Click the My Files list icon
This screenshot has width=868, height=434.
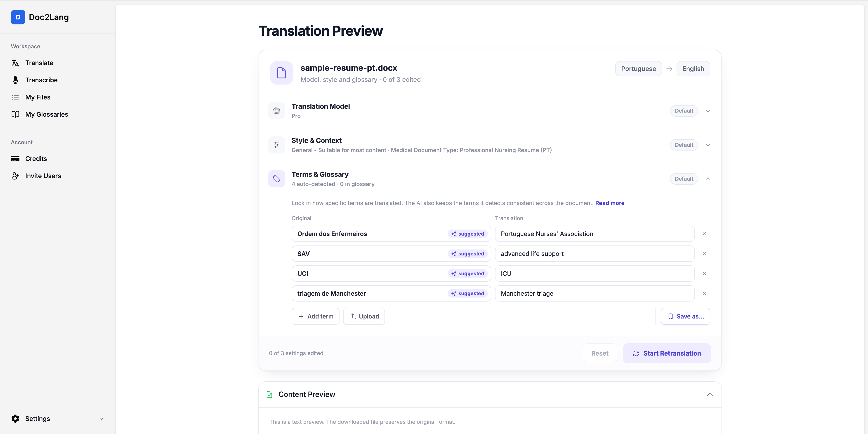pos(15,97)
